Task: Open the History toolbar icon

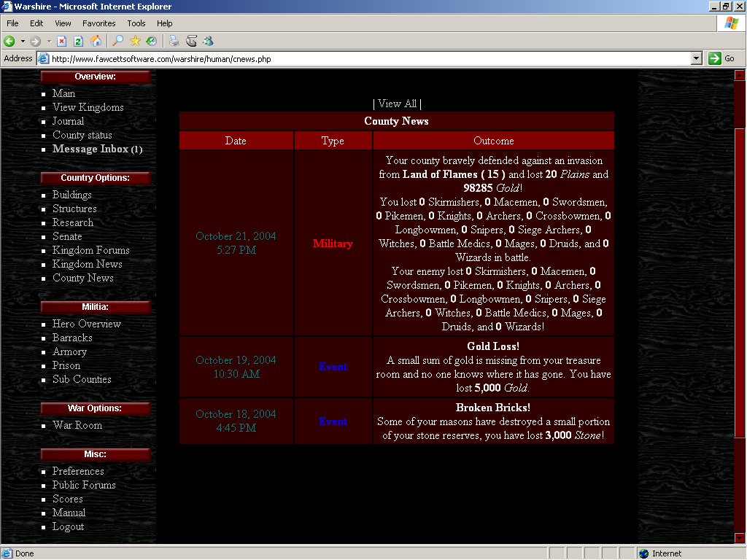Action: click(152, 41)
